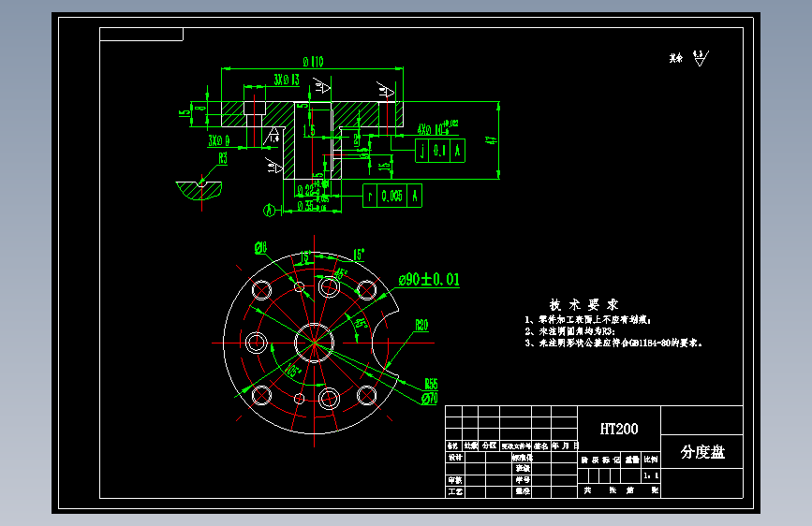
Task: Click the 47 overall height dimension
Action: pyautogui.click(x=492, y=140)
